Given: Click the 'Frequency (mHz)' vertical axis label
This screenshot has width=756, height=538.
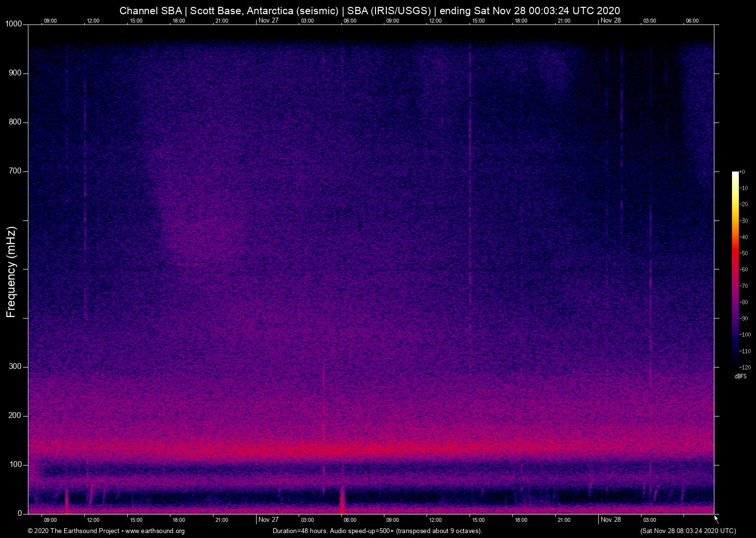Looking at the screenshot, I should (11, 272).
